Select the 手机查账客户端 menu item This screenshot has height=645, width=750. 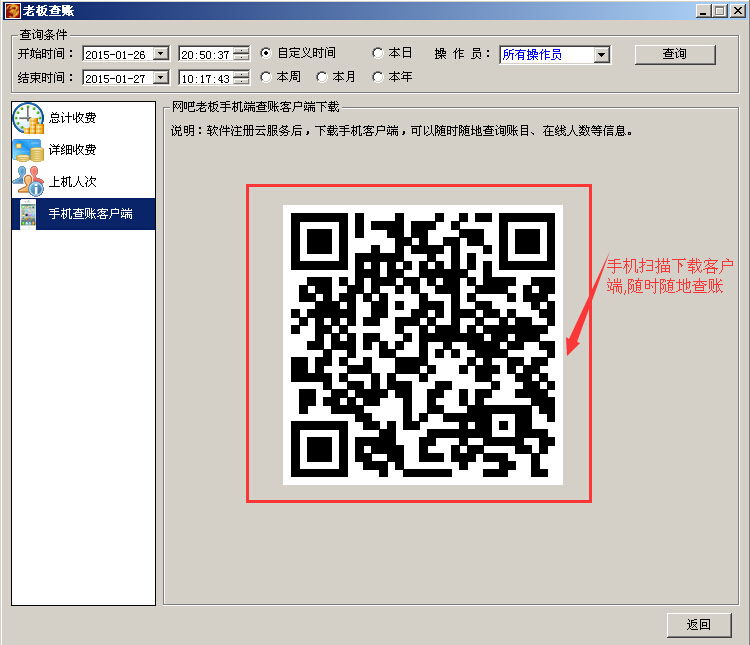point(83,214)
